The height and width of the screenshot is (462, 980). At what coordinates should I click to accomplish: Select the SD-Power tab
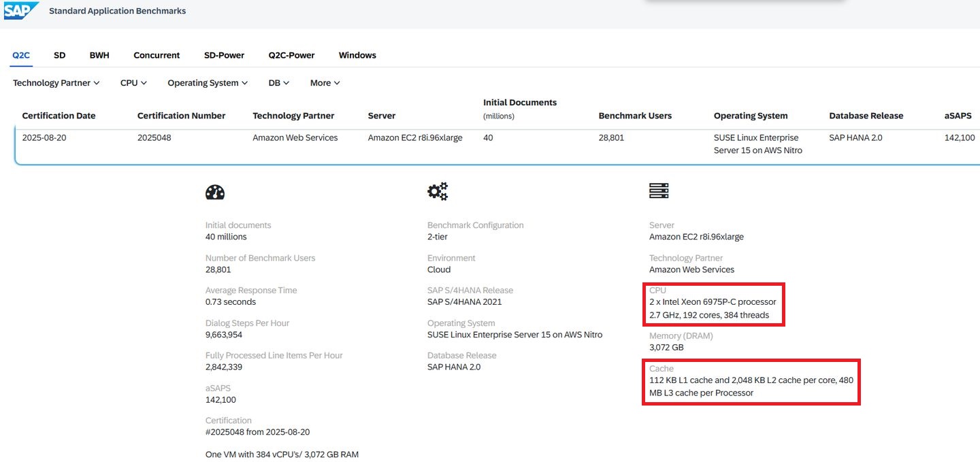tap(224, 55)
